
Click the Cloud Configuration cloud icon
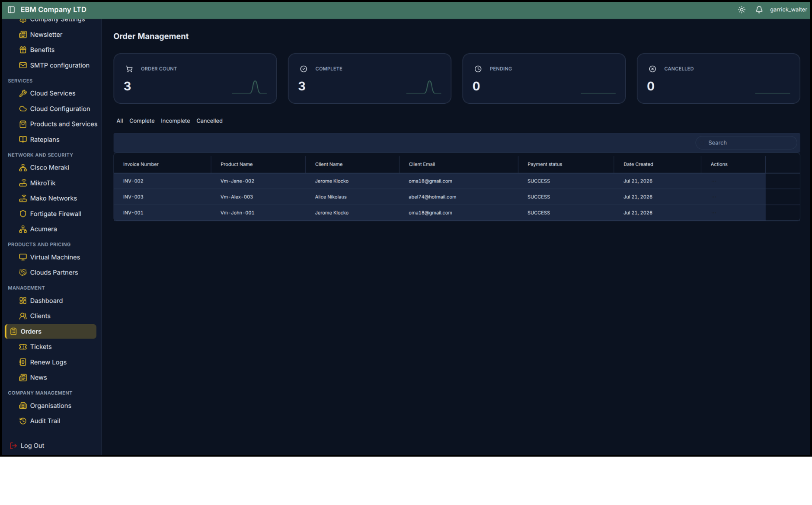click(x=23, y=109)
